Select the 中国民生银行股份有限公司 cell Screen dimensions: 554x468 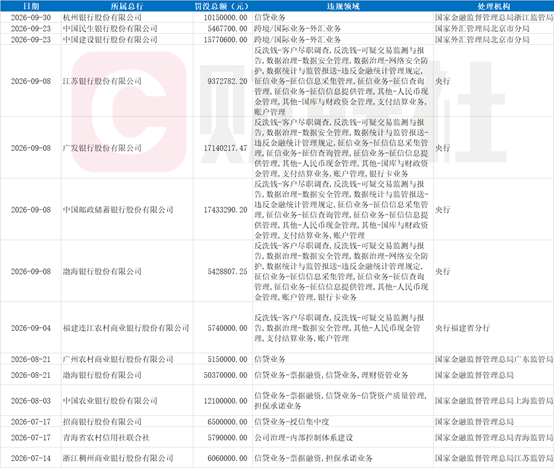(127, 28)
